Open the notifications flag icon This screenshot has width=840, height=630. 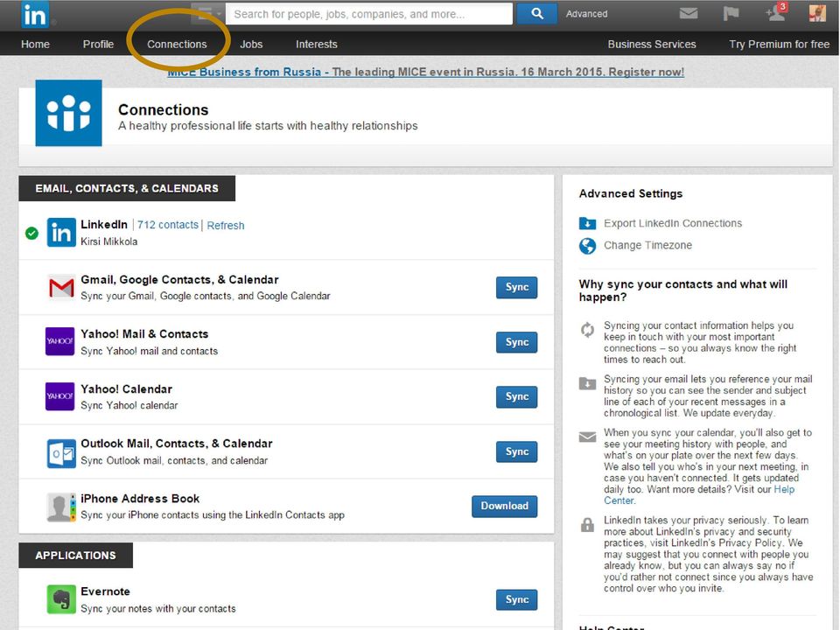731,13
